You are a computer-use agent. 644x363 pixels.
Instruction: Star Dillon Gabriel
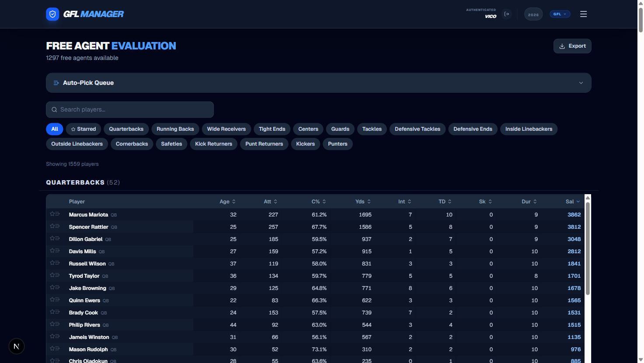click(52, 238)
